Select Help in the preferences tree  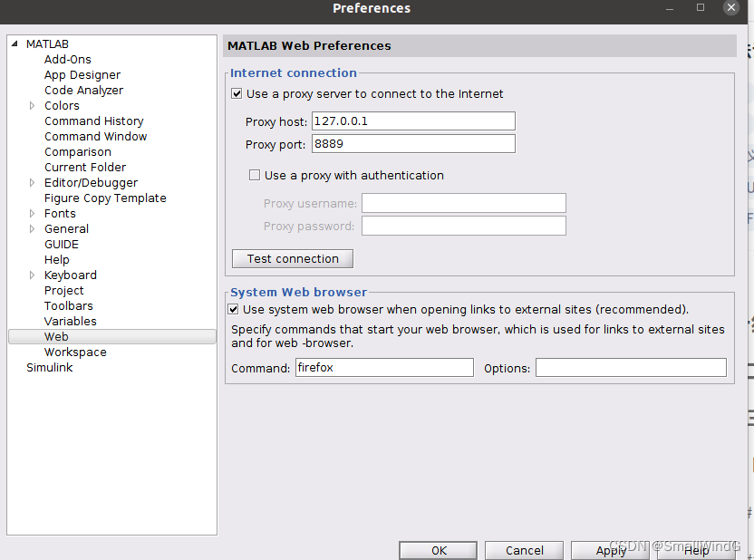click(x=57, y=259)
